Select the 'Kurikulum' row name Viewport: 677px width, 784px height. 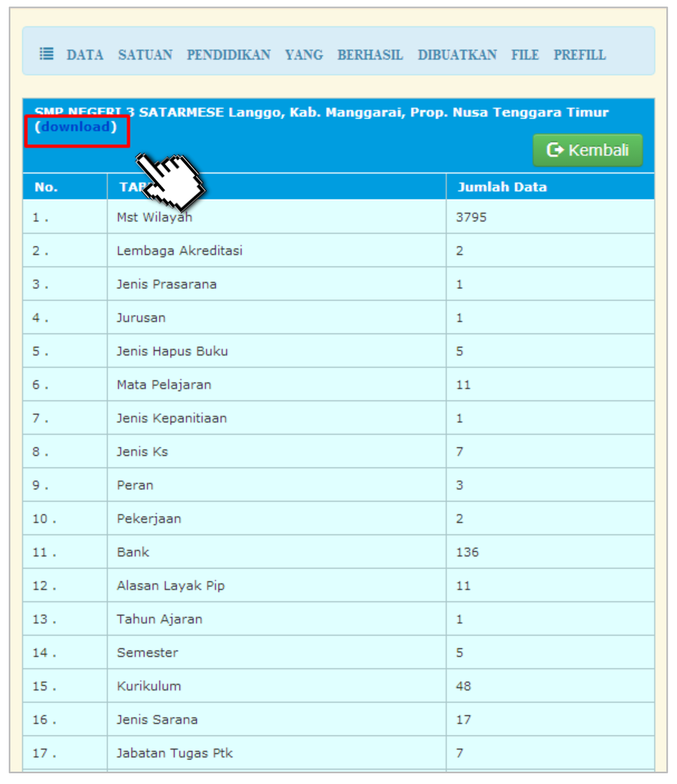[x=149, y=686]
